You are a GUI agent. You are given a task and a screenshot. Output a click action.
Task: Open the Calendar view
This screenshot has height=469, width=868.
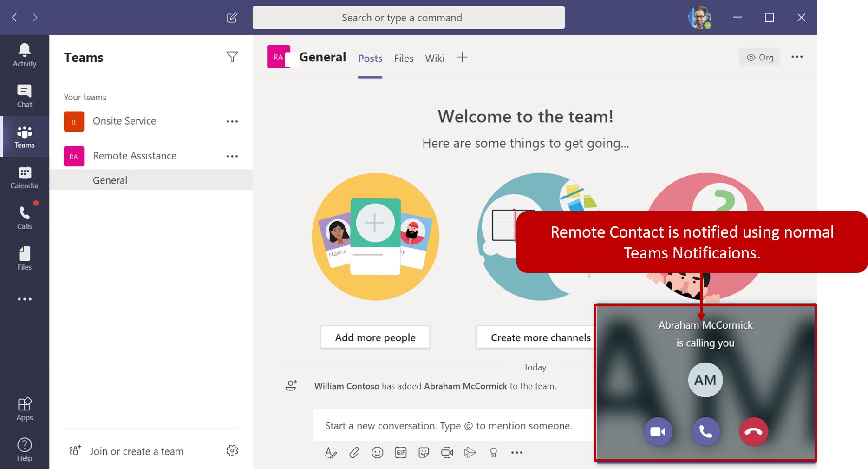coord(25,178)
